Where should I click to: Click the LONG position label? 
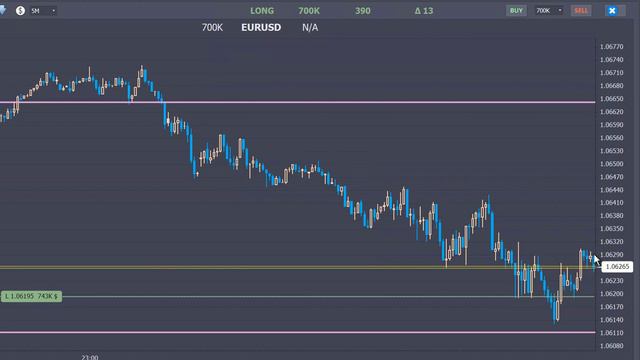pyautogui.click(x=262, y=11)
